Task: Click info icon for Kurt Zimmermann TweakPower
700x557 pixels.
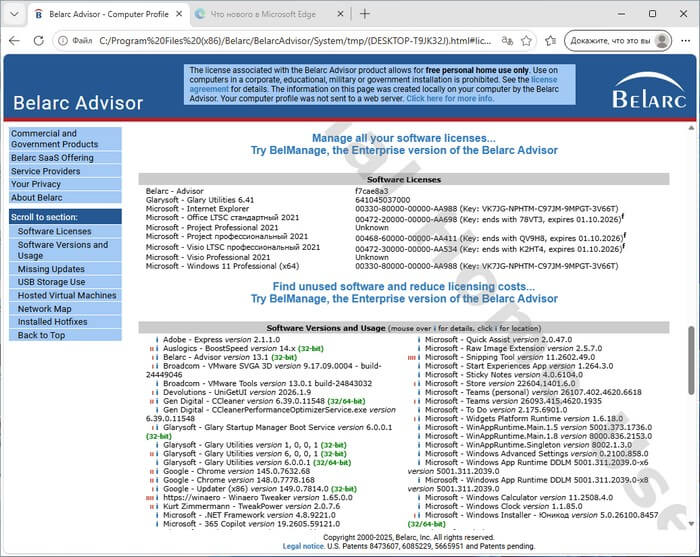Action: coord(157,507)
